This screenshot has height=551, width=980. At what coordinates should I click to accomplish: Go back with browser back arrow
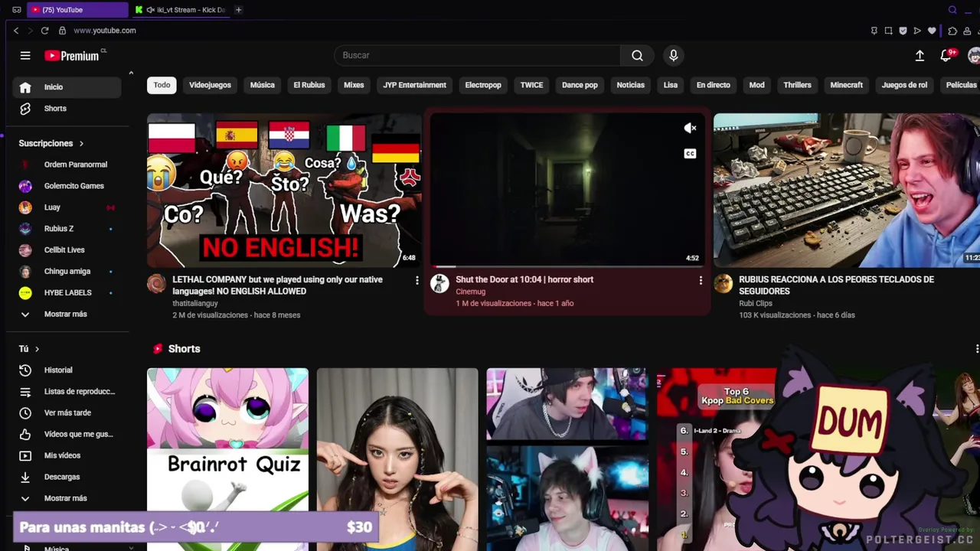point(16,31)
